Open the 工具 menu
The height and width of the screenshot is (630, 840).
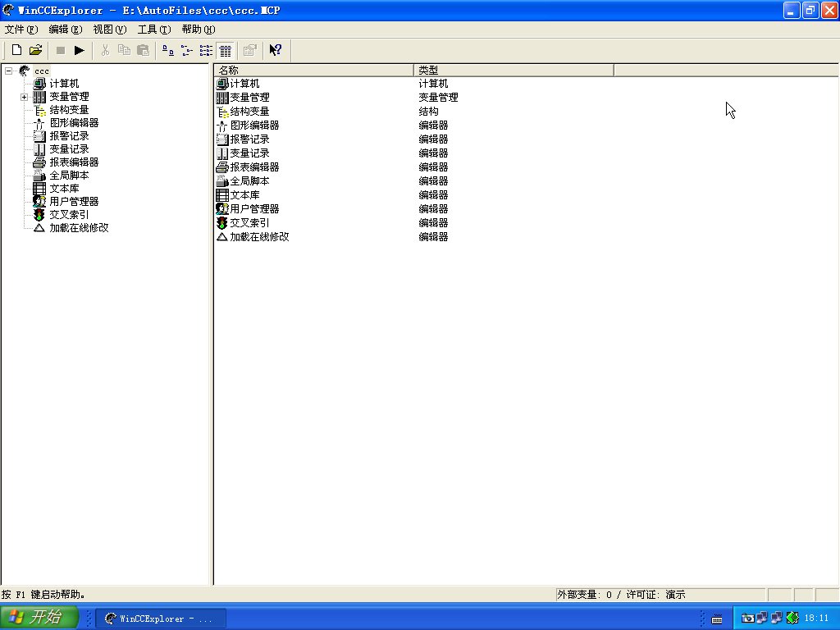click(153, 29)
